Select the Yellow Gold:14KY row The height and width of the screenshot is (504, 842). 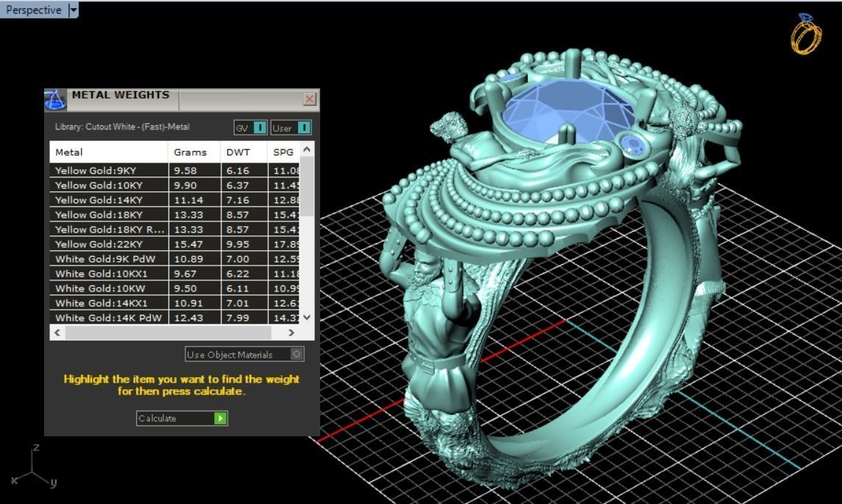pos(174,199)
